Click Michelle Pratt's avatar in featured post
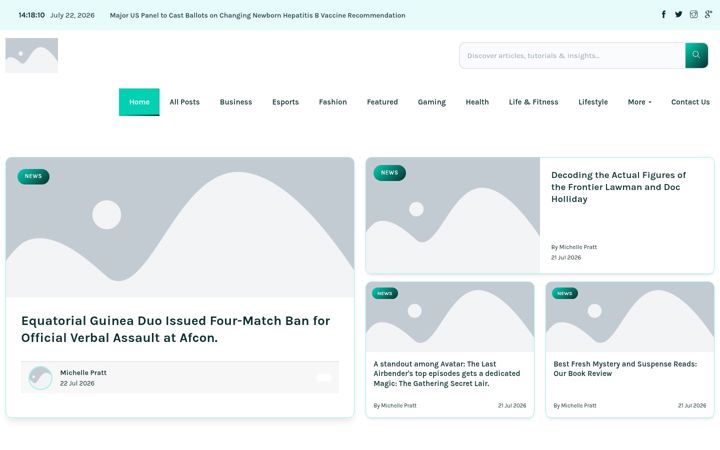Viewport: 720px width, 450px height. point(40,377)
